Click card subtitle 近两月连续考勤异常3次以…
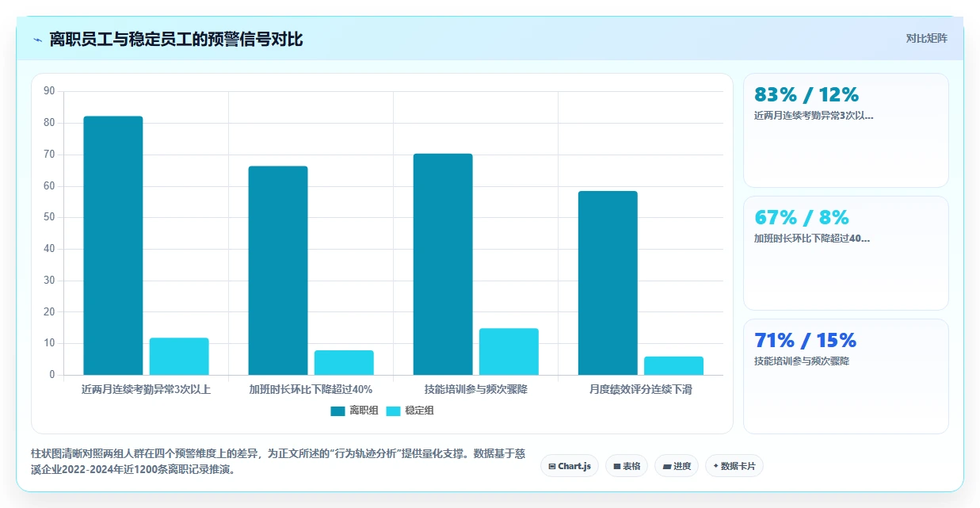The image size is (980, 508). pos(814,115)
